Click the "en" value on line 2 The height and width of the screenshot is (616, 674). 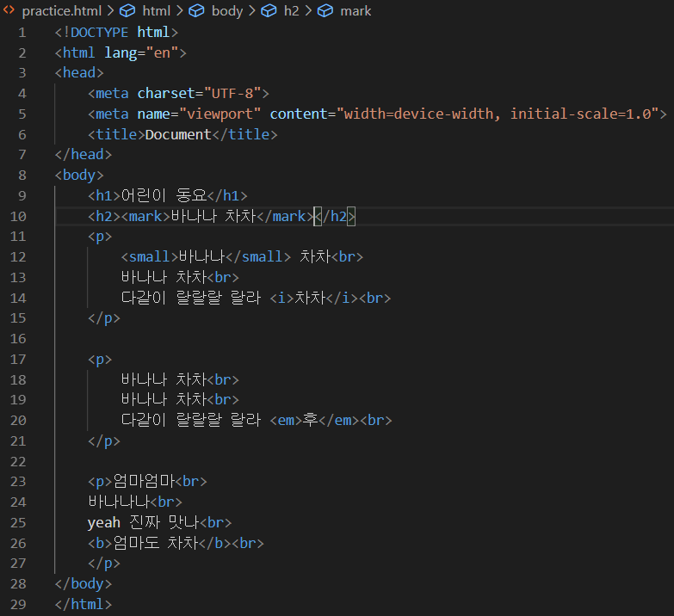point(162,52)
